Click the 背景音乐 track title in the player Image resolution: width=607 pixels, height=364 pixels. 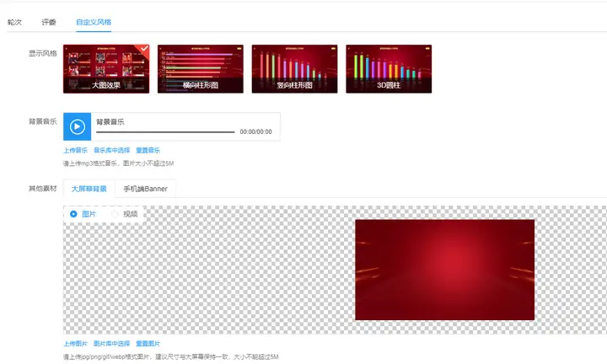pyautogui.click(x=110, y=122)
